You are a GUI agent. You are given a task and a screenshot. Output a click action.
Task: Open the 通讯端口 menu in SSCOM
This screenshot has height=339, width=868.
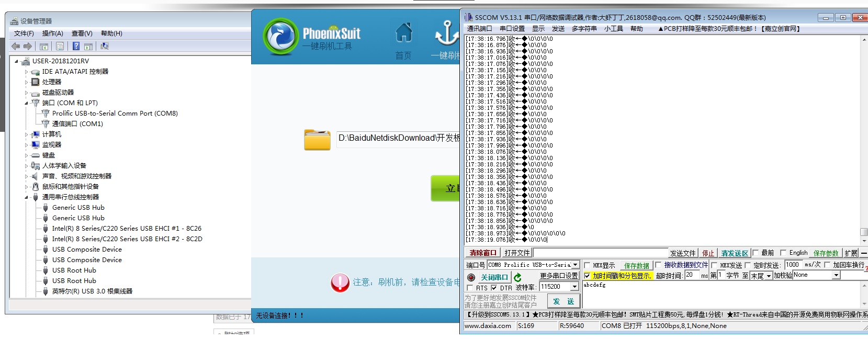point(479,29)
